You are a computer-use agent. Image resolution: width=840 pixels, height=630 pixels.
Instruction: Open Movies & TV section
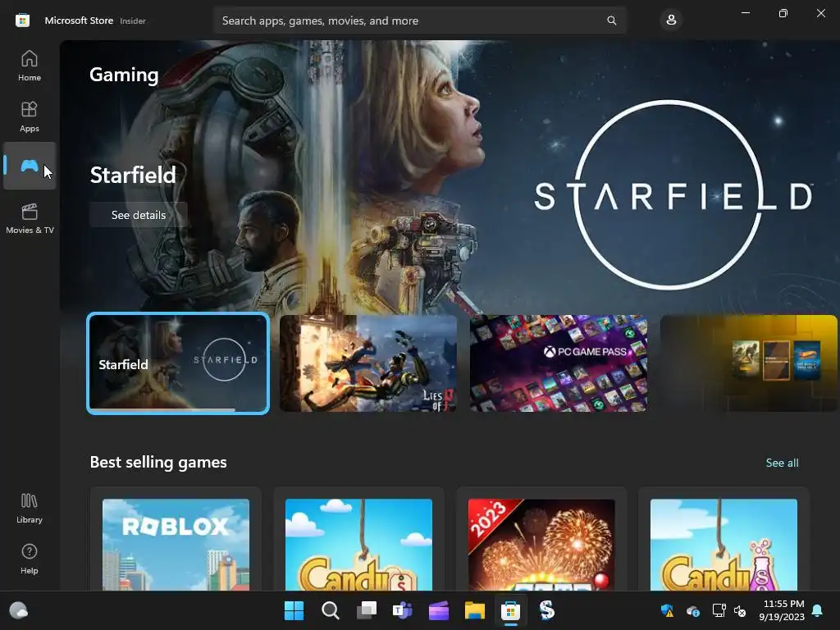(x=30, y=218)
